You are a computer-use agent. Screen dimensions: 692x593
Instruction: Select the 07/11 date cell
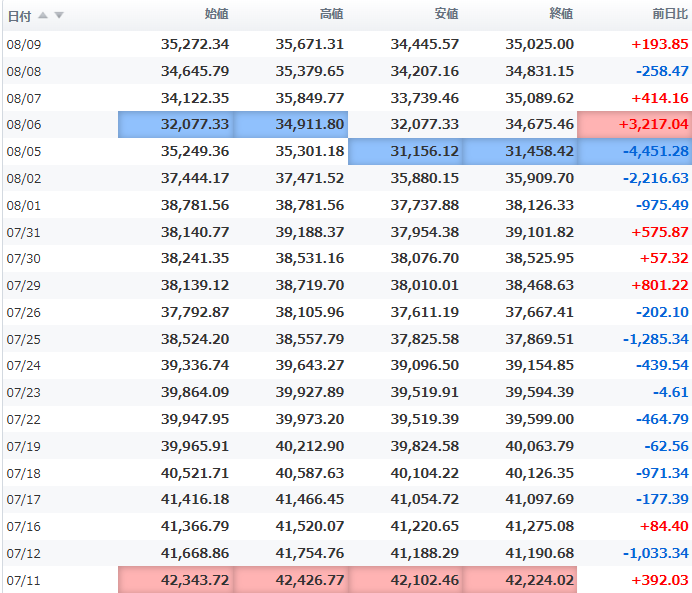(24, 581)
